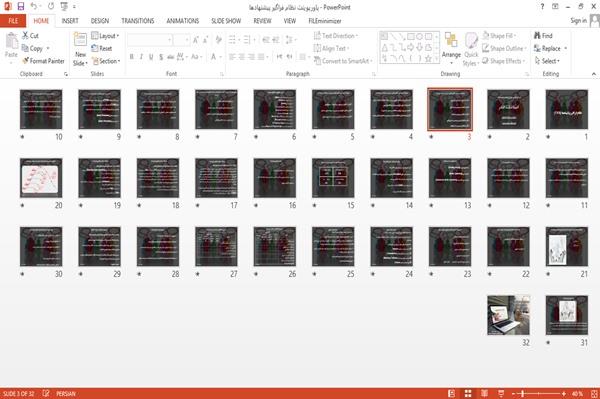Open the FILEminimizer tab
600x399 pixels.
click(x=325, y=21)
